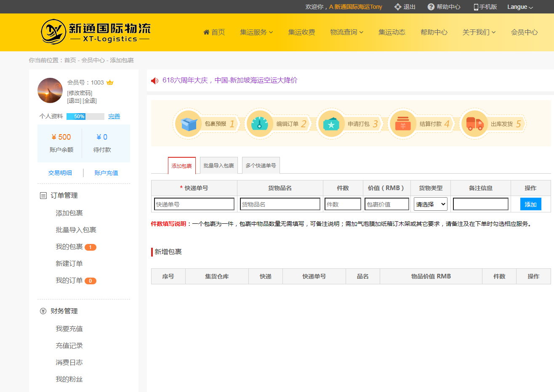Viewport: 554px width, 392px height.
Task: Open 我的粉丝 in the sidebar
Action: (x=69, y=379)
